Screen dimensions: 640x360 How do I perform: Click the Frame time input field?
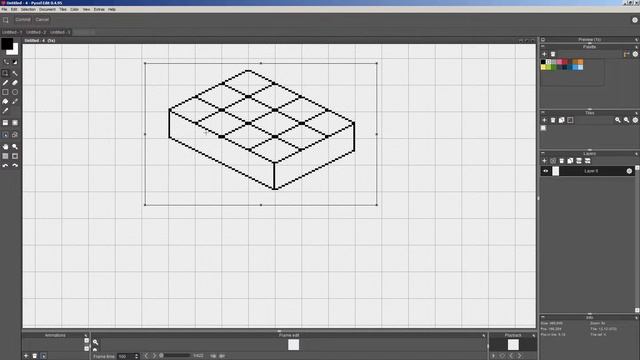[128, 356]
